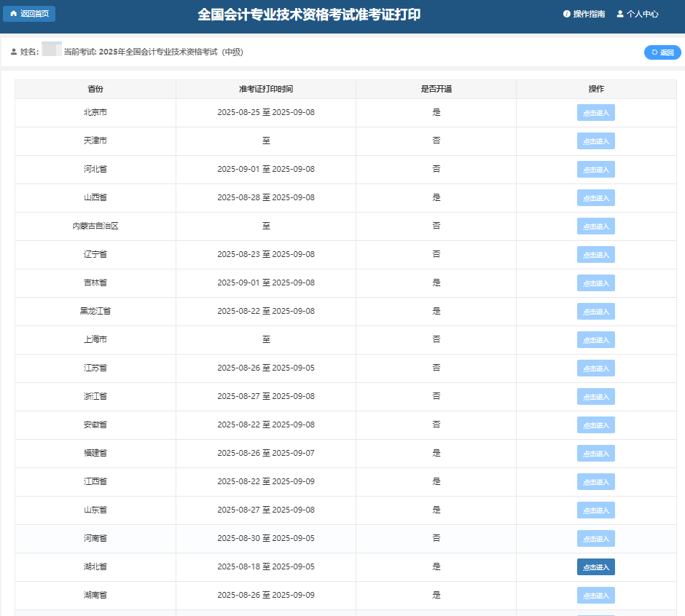Image resolution: width=685 pixels, height=616 pixels.
Task: Click 点击进入 for 辽宁省
Action: [x=595, y=254]
